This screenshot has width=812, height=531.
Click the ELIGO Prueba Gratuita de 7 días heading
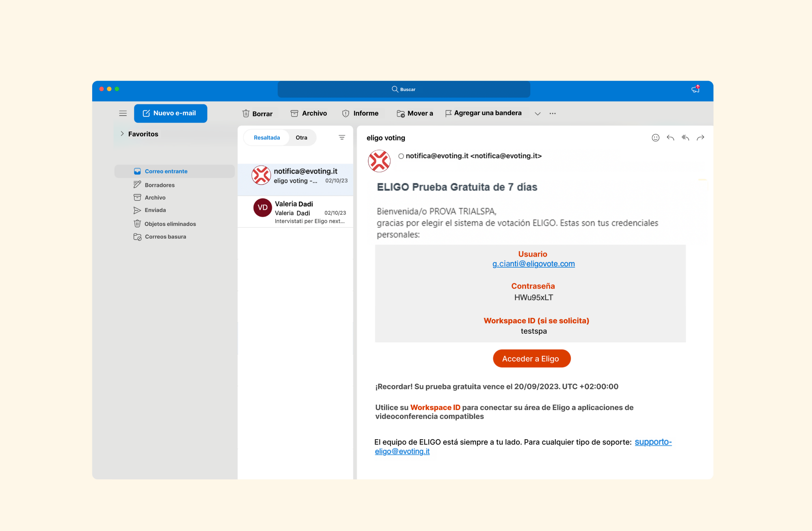point(457,187)
